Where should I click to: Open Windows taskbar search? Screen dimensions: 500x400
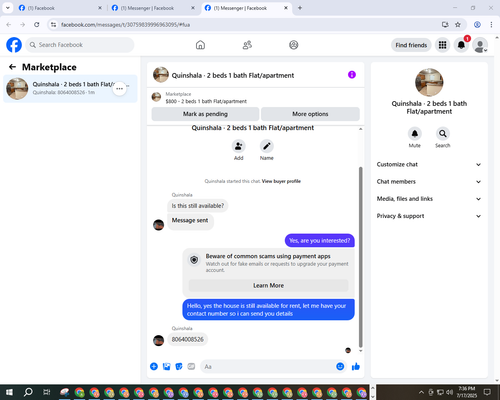[x=28, y=392]
